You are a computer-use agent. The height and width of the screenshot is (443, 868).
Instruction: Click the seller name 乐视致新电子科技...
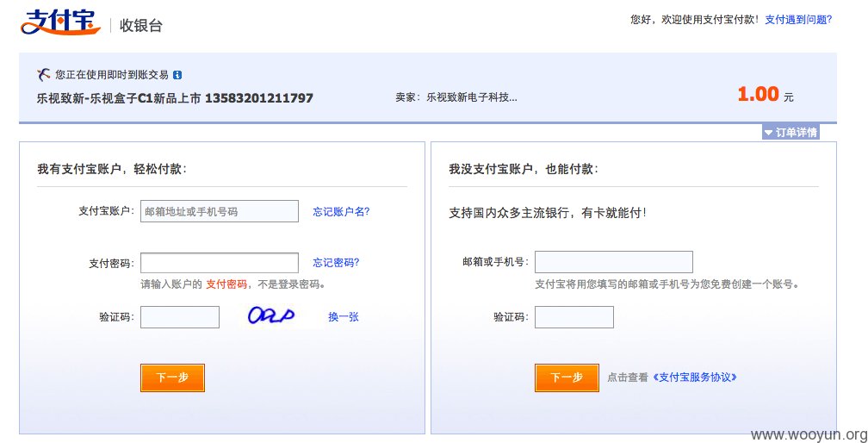(x=472, y=98)
